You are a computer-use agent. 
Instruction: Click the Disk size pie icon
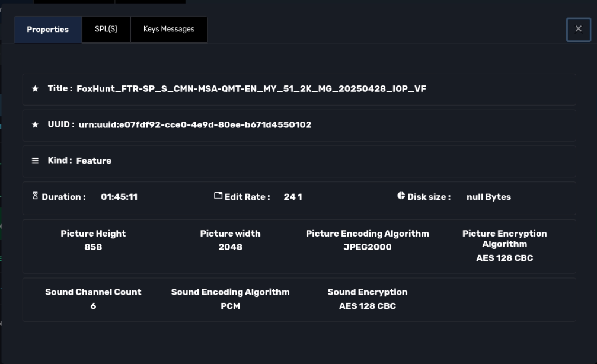pos(401,196)
